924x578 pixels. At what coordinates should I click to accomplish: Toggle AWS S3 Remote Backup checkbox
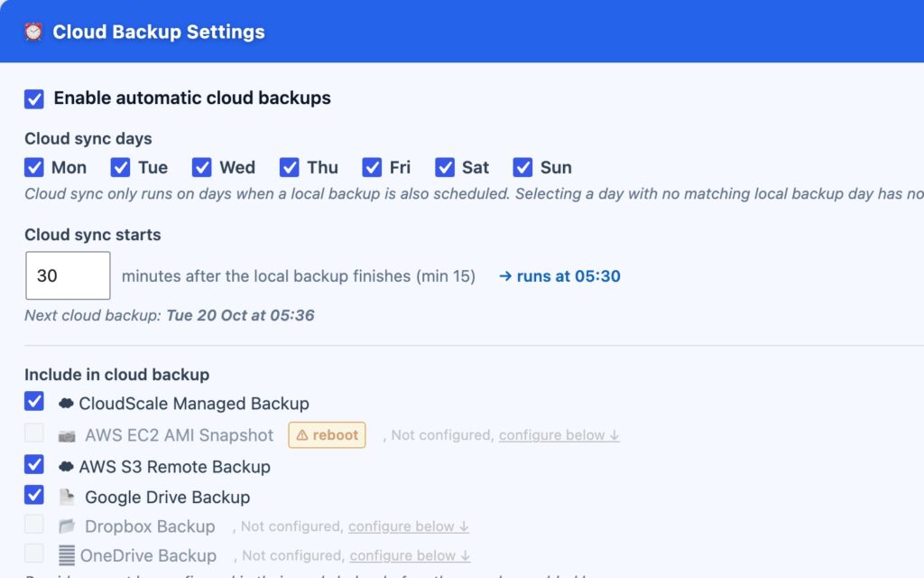pos(34,465)
